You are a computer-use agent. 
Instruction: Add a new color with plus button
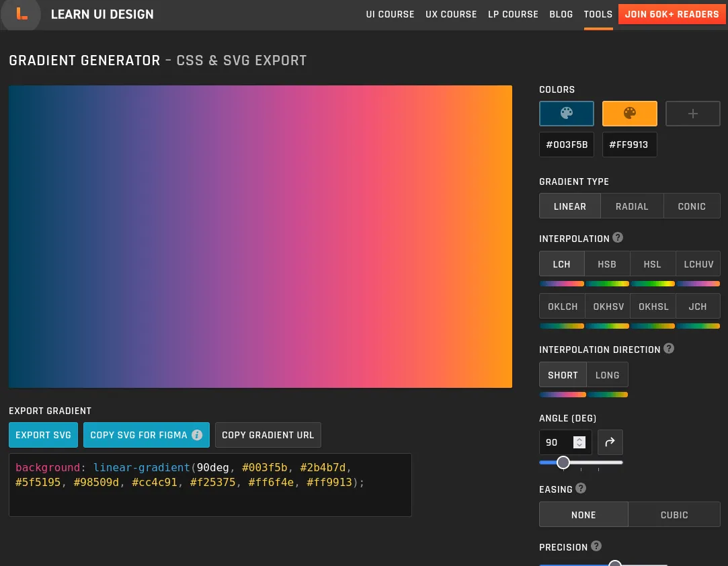tap(693, 114)
